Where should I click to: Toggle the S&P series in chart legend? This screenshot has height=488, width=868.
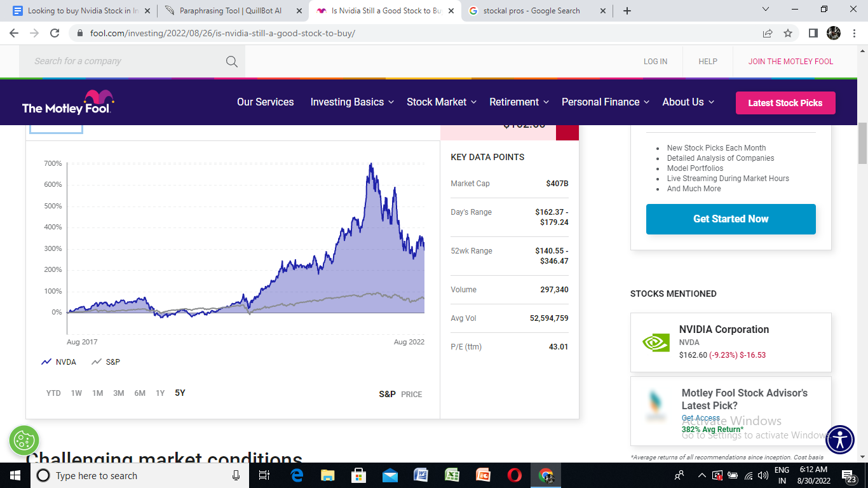point(105,362)
